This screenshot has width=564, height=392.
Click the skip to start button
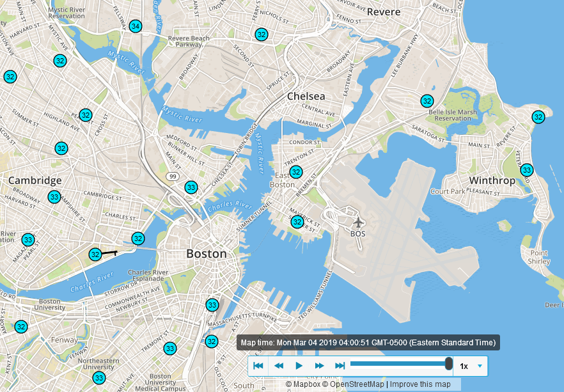pyautogui.click(x=258, y=366)
